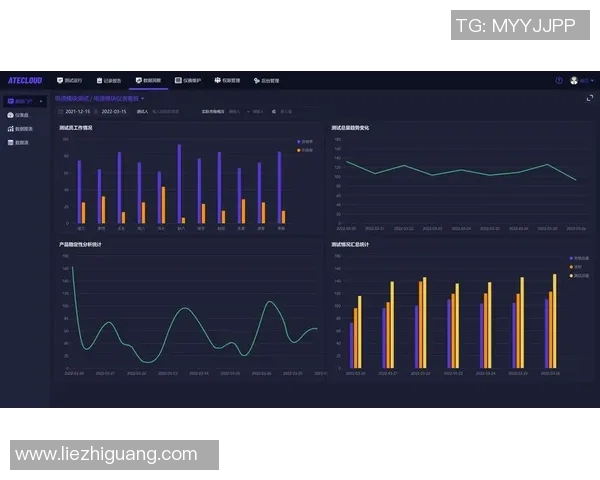Click the start date 2021-12-15 field
600x480 pixels.
point(77,111)
